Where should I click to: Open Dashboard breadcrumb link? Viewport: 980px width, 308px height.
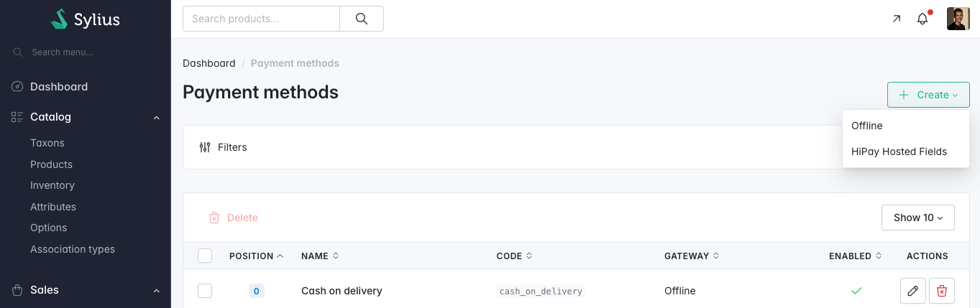pos(209,63)
